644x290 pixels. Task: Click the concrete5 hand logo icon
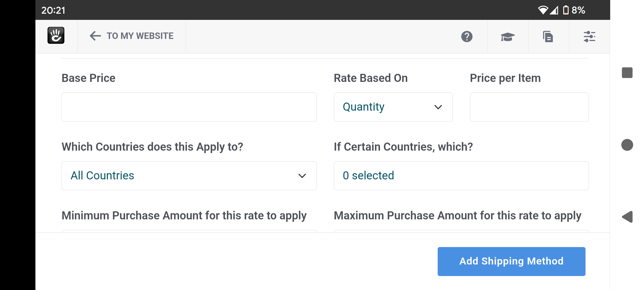click(x=56, y=35)
